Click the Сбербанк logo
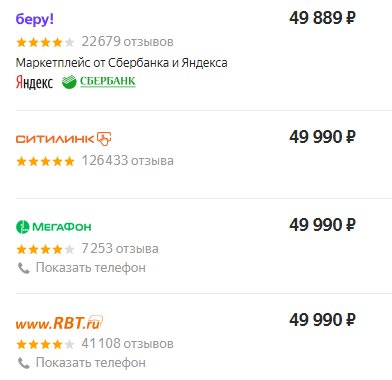Viewport: 392px width, 380px height. (x=99, y=82)
